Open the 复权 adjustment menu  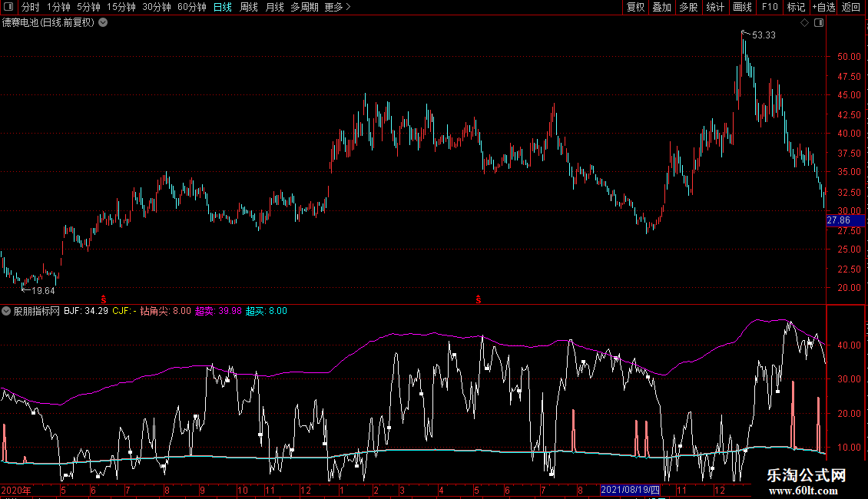pos(635,7)
